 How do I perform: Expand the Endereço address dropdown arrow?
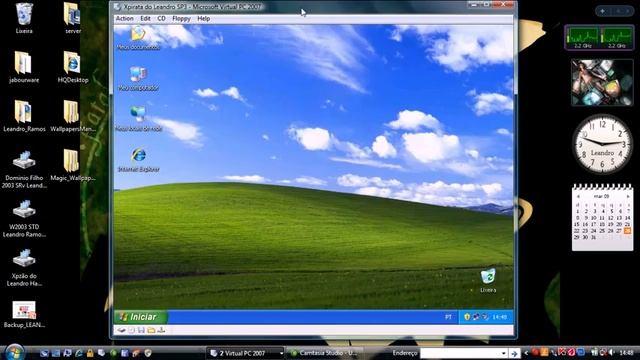(x=504, y=353)
